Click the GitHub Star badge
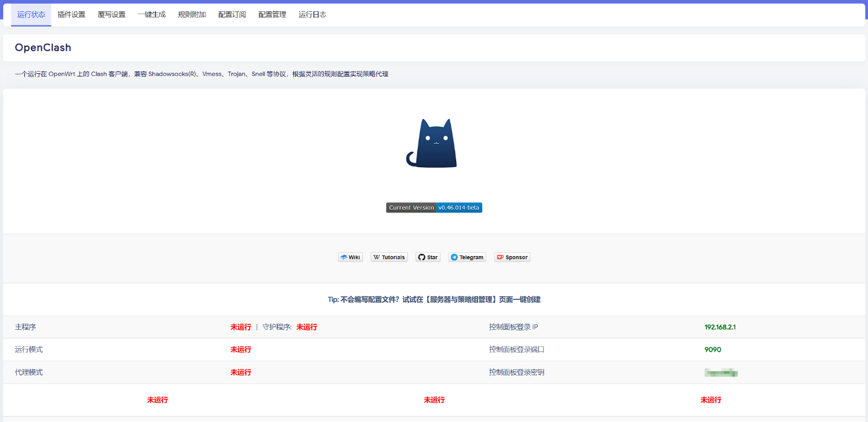This screenshot has height=422, width=868. click(x=428, y=257)
